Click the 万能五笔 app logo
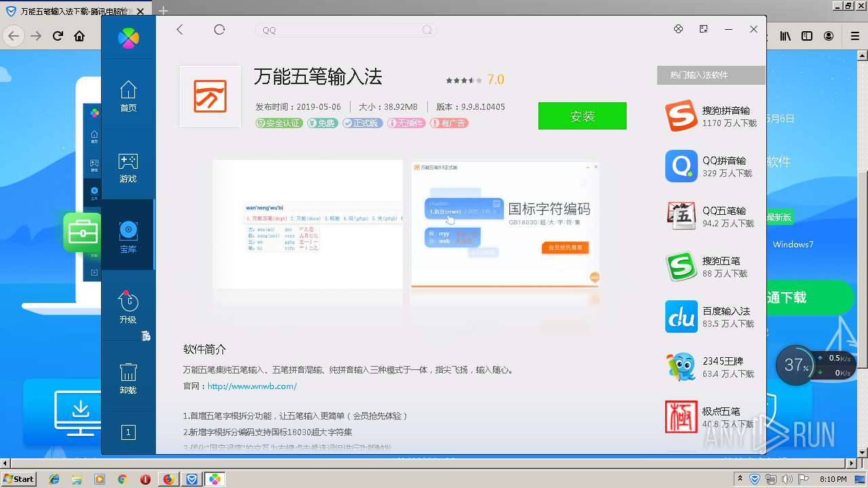This screenshot has height=488, width=868. (x=210, y=96)
